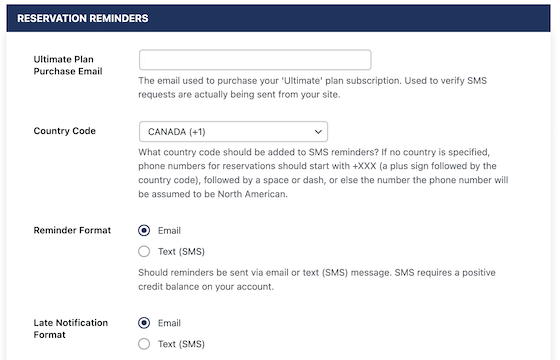Click the Country Code field label
This screenshot has height=360, width=560.
(x=65, y=131)
